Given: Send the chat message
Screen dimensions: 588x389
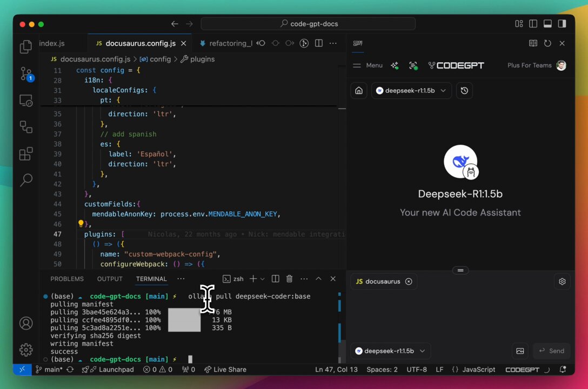Looking at the screenshot, I should (551, 351).
